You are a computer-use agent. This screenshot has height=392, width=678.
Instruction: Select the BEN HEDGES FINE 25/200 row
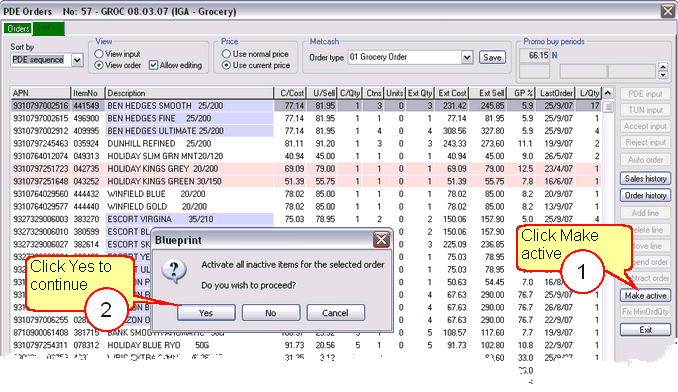coord(306,118)
